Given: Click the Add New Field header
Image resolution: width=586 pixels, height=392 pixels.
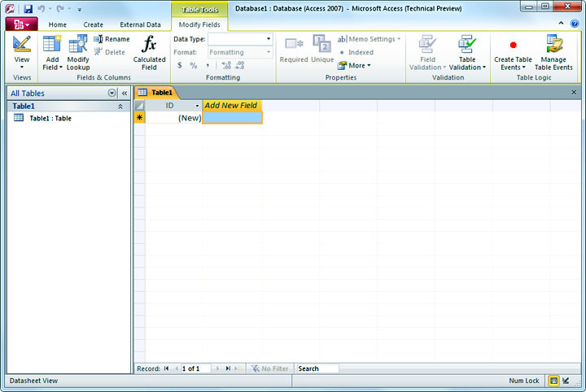Looking at the screenshot, I should 232,105.
